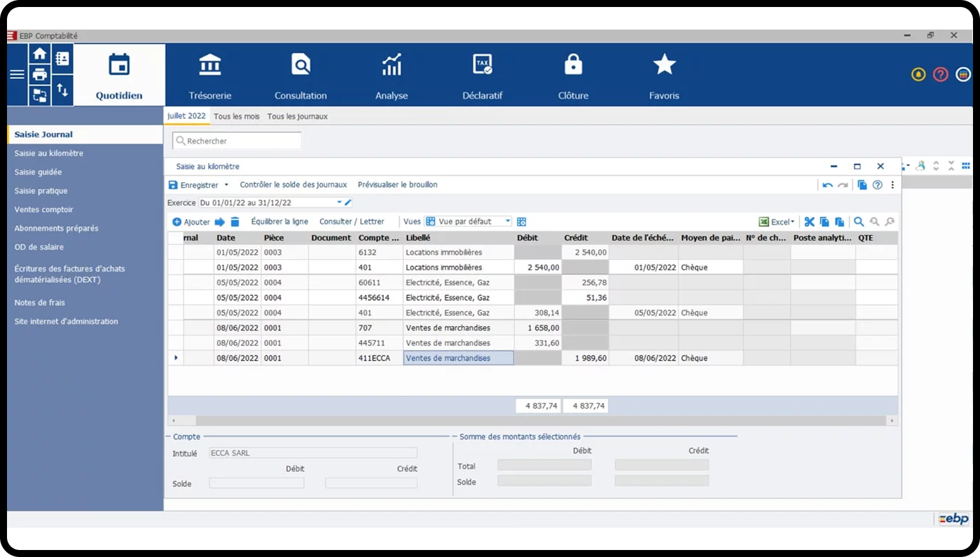This screenshot has height=557, width=980.
Task: Click the Libellé cell in 411ECCA row
Action: click(459, 358)
